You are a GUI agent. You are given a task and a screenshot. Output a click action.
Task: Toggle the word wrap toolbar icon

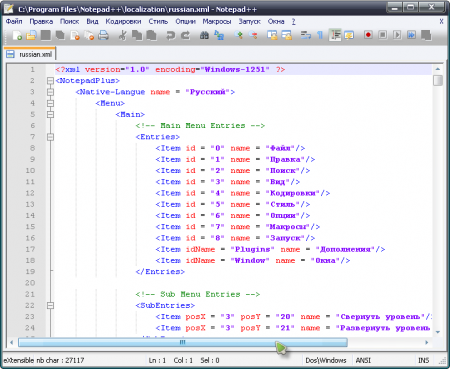tap(306, 35)
